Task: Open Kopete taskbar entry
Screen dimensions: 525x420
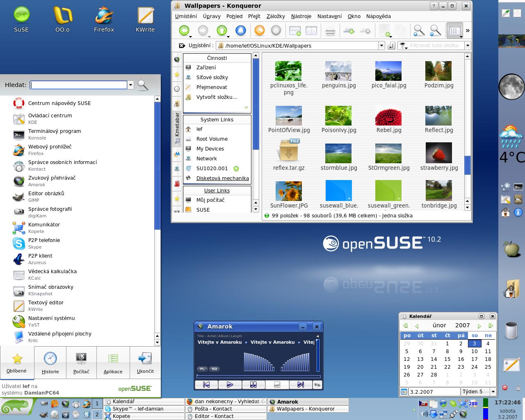Action: (x=144, y=416)
